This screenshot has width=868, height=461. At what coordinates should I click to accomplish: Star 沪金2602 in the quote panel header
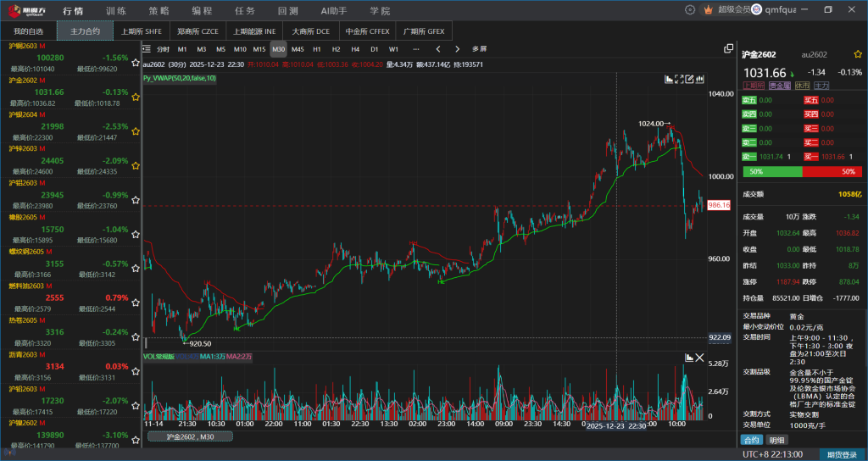tap(858, 53)
